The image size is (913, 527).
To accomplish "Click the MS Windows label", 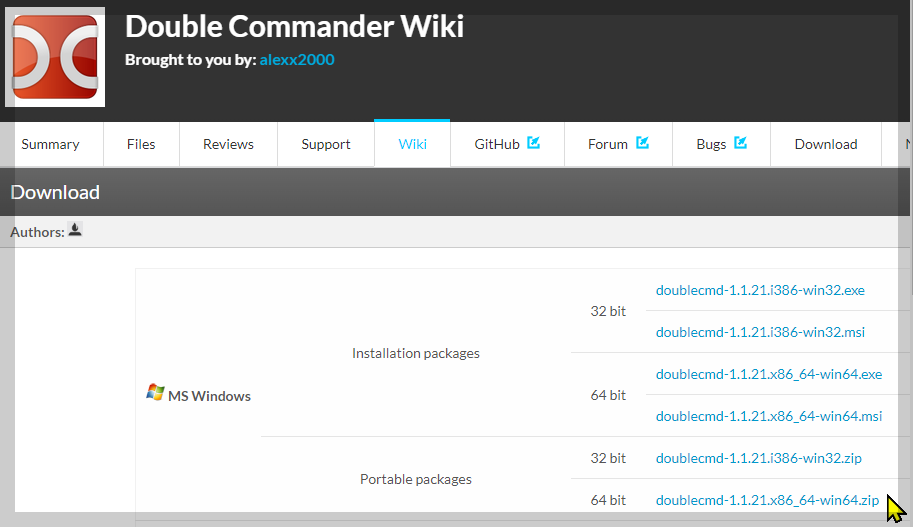I will pyautogui.click(x=209, y=396).
